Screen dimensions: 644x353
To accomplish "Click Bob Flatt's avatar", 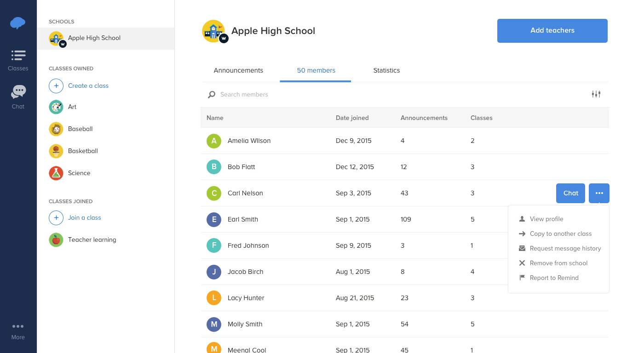I will click(x=214, y=167).
